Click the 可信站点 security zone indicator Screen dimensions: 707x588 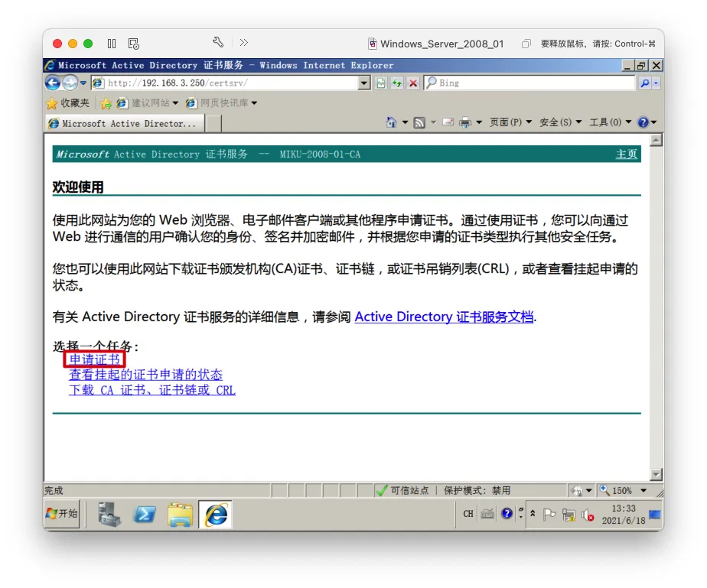pos(402,490)
